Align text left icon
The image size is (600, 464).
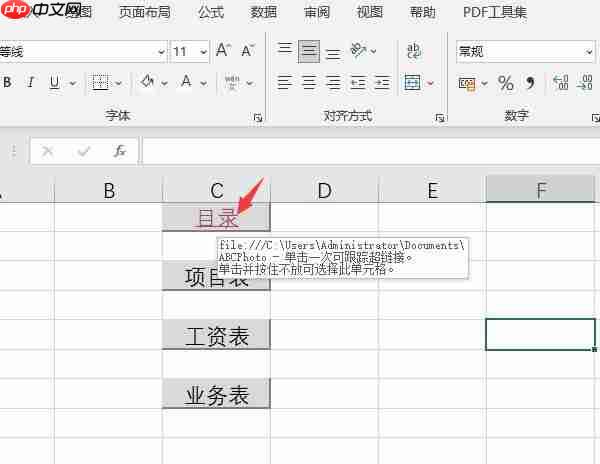[x=285, y=82]
